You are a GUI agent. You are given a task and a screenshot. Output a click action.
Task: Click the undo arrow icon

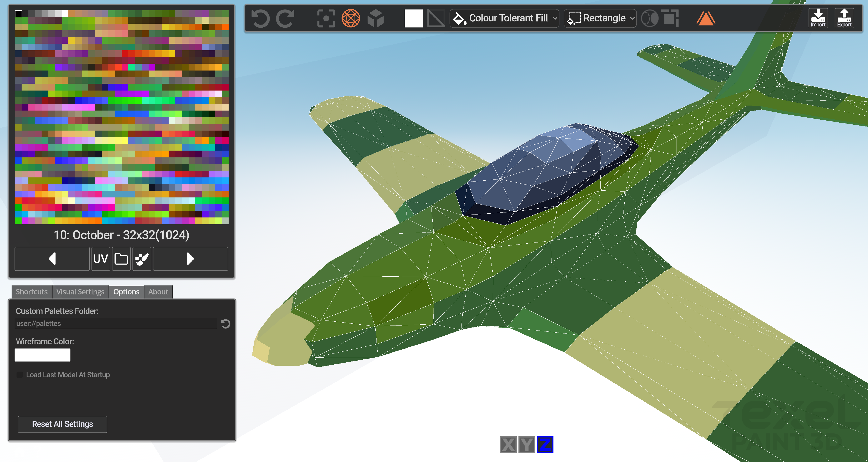pyautogui.click(x=260, y=18)
